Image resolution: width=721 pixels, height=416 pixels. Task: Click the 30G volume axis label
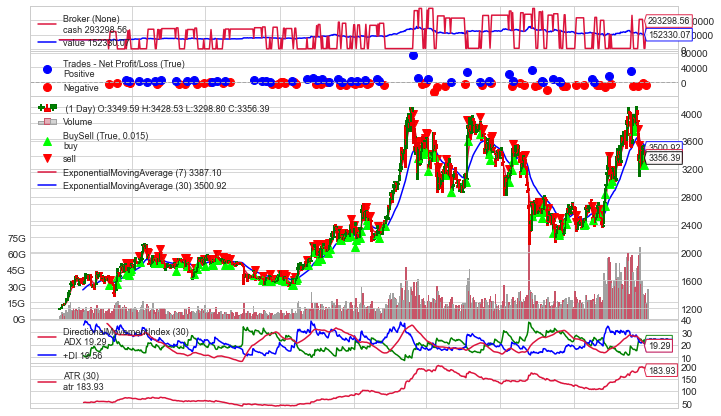(x=17, y=288)
